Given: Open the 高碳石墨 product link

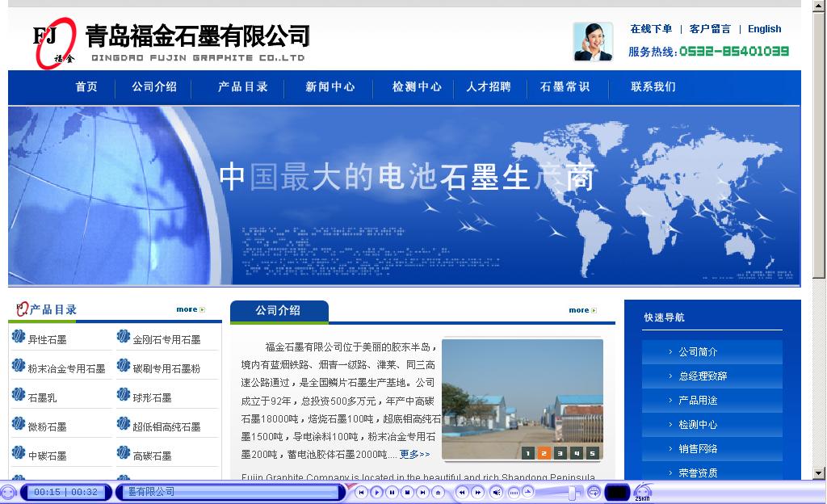Looking at the screenshot, I should pyautogui.click(x=152, y=456).
